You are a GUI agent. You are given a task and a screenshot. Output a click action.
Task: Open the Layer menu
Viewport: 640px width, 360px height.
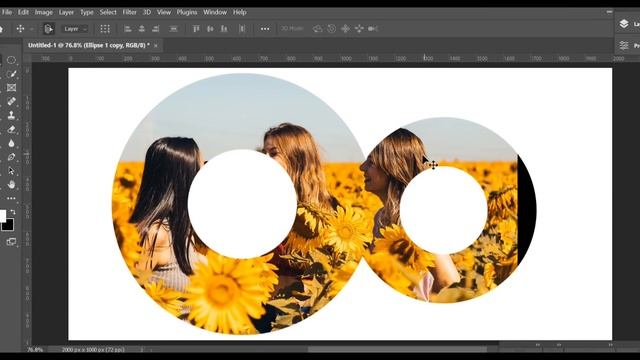click(66, 12)
